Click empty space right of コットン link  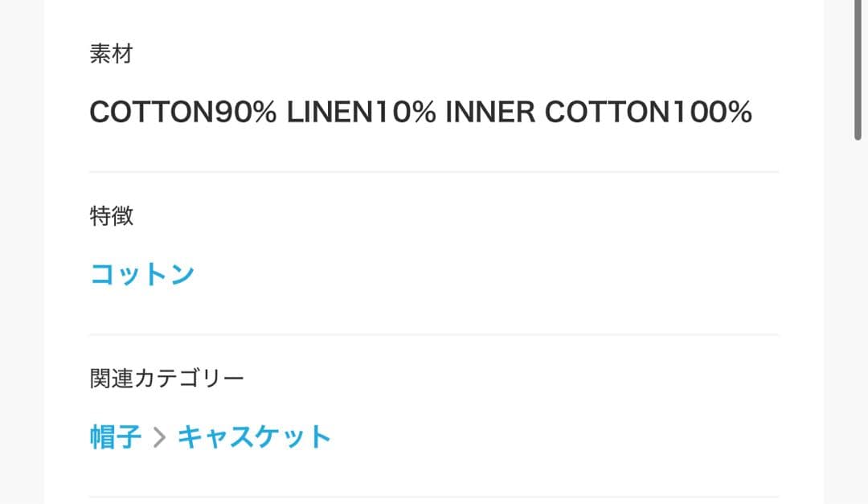[x=482, y=274]
